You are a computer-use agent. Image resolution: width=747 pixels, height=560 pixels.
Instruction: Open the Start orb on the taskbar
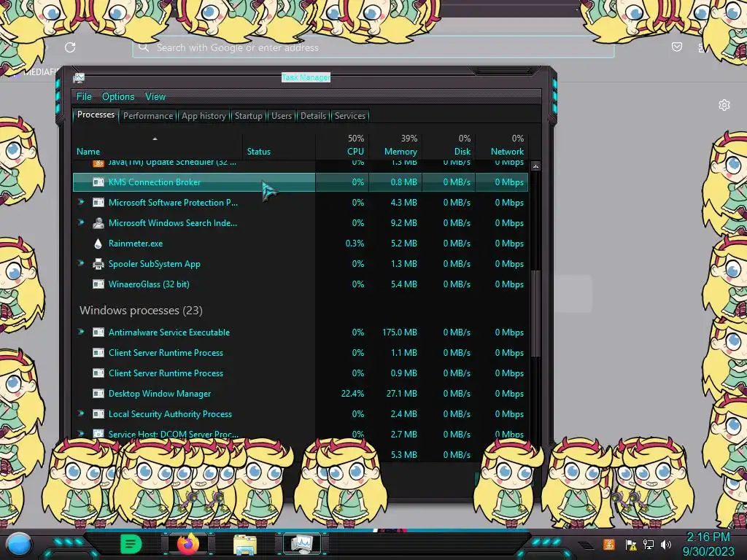pyautogui.click(x=19, y=544)
